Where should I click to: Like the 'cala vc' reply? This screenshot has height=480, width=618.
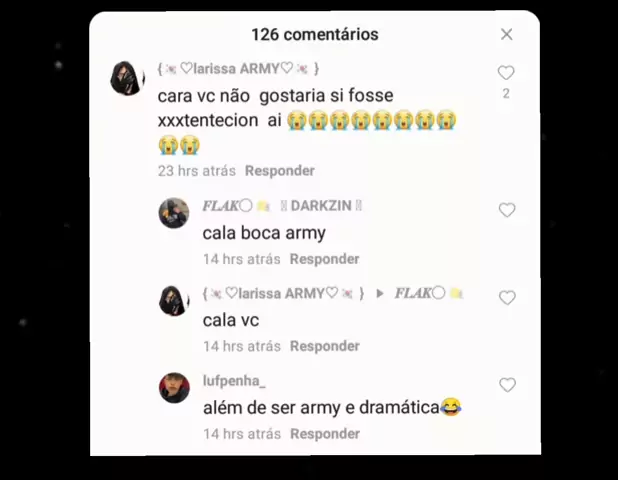[507, 298]
